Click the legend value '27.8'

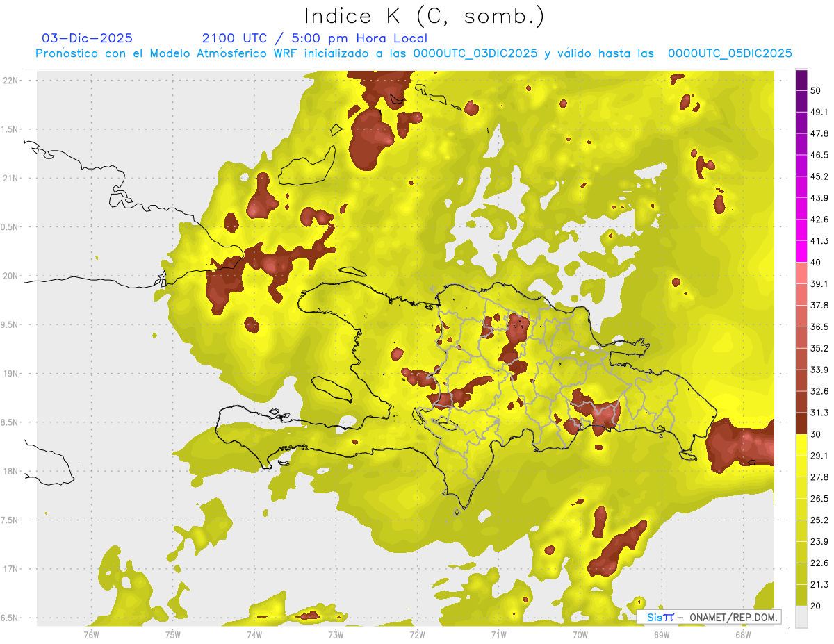pyautogui.click(x=819, y=477)
